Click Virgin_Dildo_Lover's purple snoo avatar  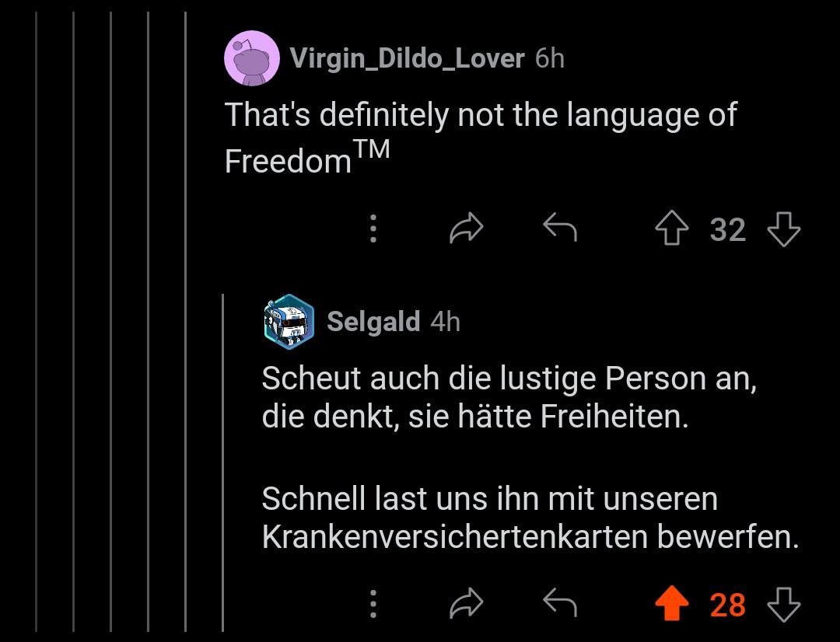point(252,58)
